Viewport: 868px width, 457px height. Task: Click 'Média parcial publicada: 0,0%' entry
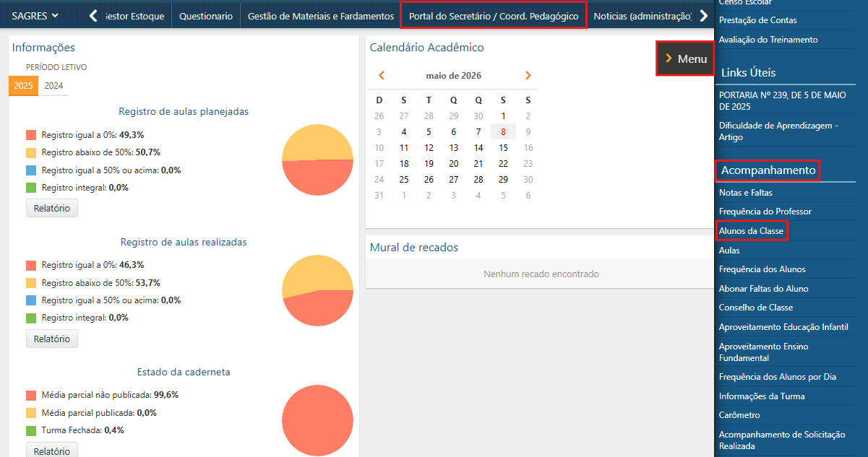[x=99, y=413]
